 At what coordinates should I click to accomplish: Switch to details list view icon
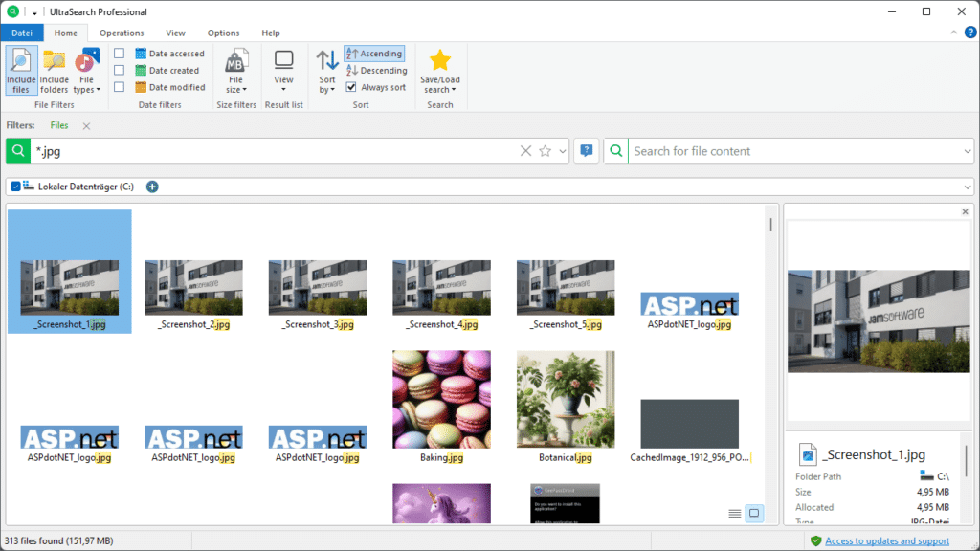coord(734,514)
